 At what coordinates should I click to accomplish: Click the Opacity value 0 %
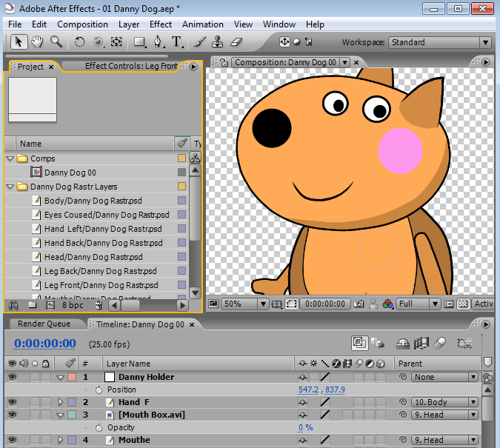point(305,427)
